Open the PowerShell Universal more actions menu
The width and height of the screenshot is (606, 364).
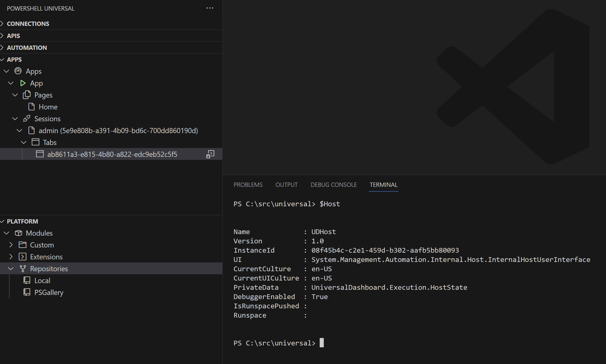[210, 8]
